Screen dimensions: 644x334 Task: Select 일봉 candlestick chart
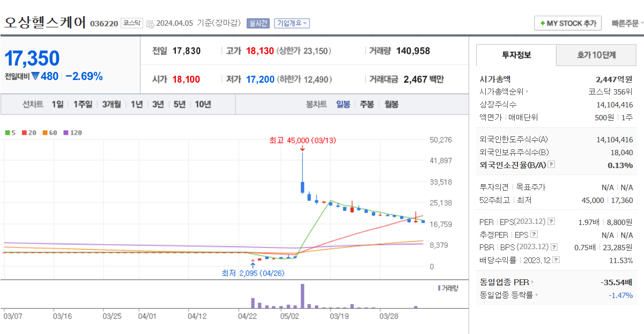[x=343, y=104]
